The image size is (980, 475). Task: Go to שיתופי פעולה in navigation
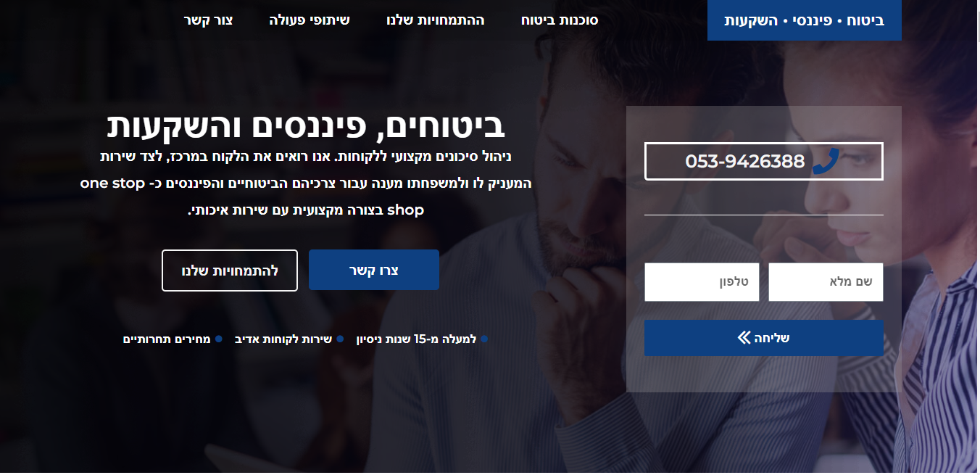309,20
